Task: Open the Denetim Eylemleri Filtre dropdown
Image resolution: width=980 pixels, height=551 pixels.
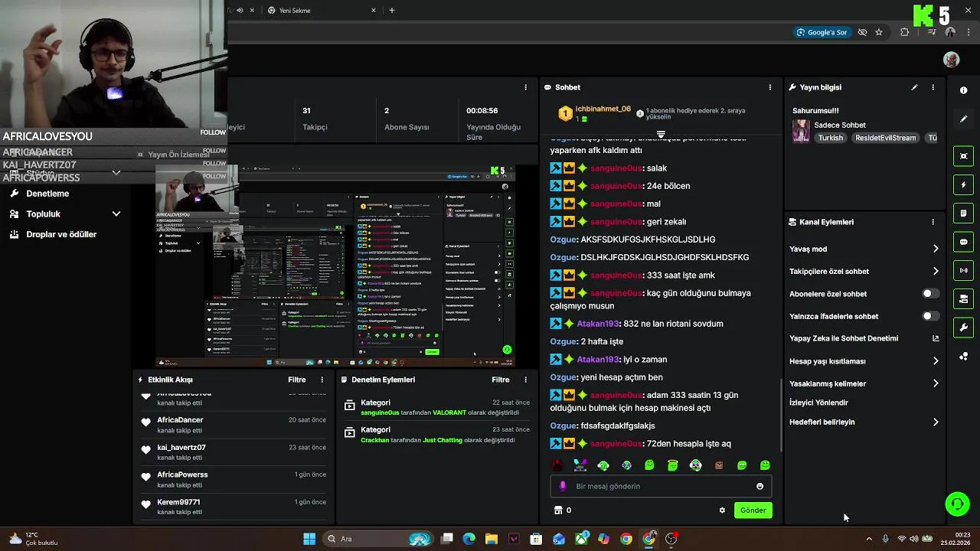Action: tap(501, 380)
